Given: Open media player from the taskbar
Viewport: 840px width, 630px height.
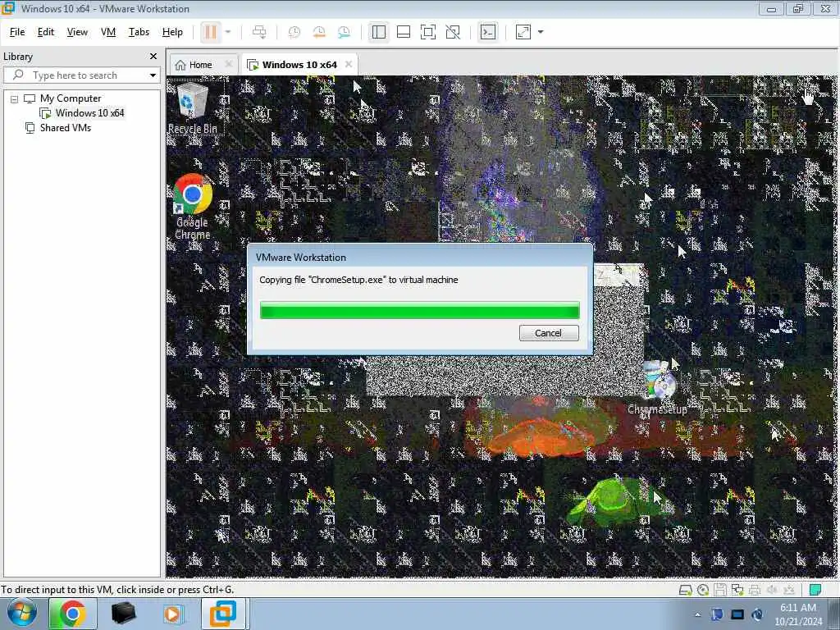Looking at the screenshot, I should [x=172, y=614].
